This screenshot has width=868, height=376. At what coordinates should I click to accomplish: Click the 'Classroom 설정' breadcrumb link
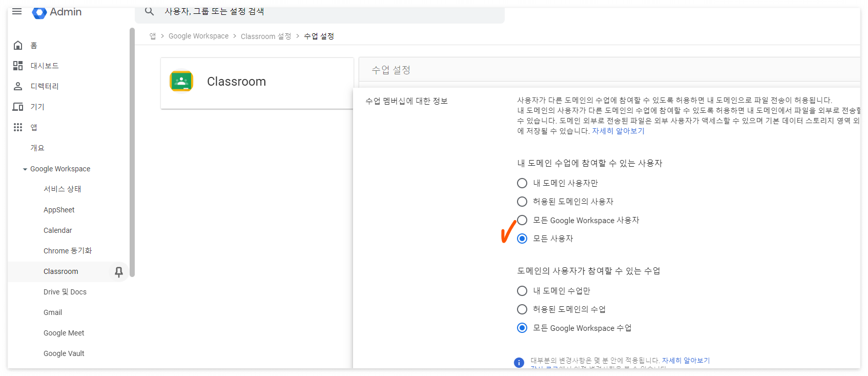[x=266, y=36]
